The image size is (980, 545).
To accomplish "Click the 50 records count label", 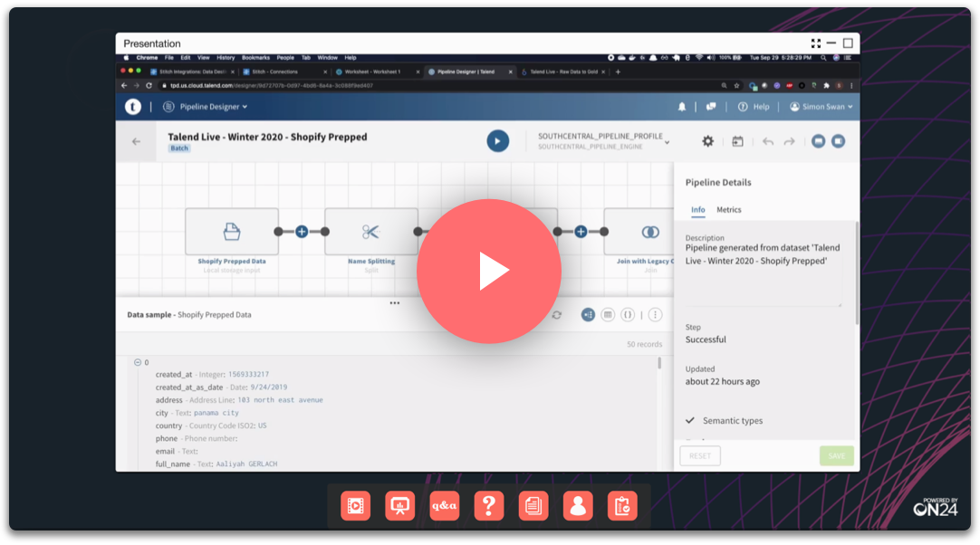I will tap(644, 344).
